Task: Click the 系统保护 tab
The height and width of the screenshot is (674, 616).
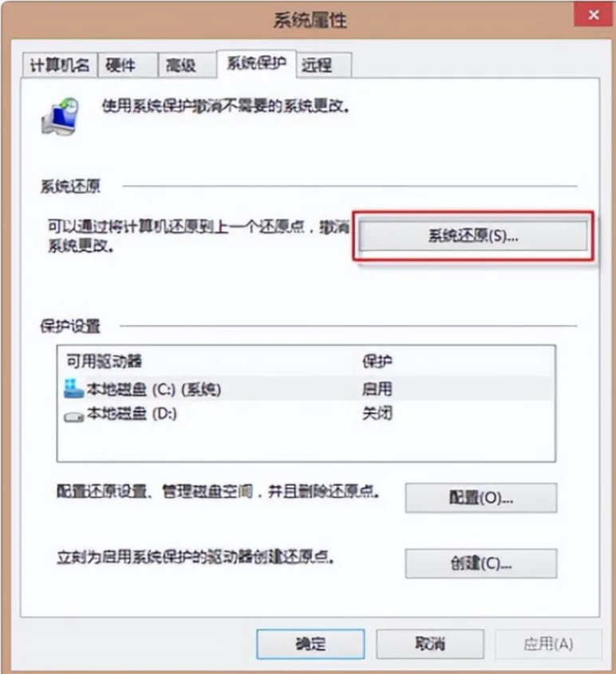Action: tap(257, 64)
